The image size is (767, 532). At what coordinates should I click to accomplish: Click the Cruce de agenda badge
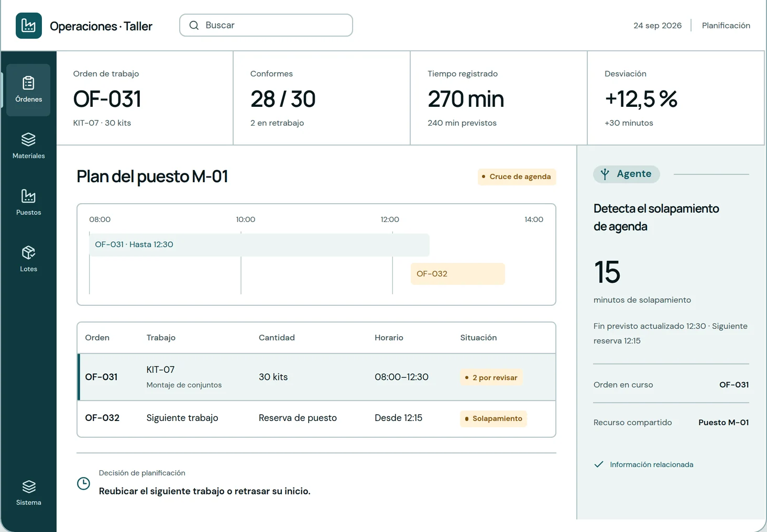[517, 176]
